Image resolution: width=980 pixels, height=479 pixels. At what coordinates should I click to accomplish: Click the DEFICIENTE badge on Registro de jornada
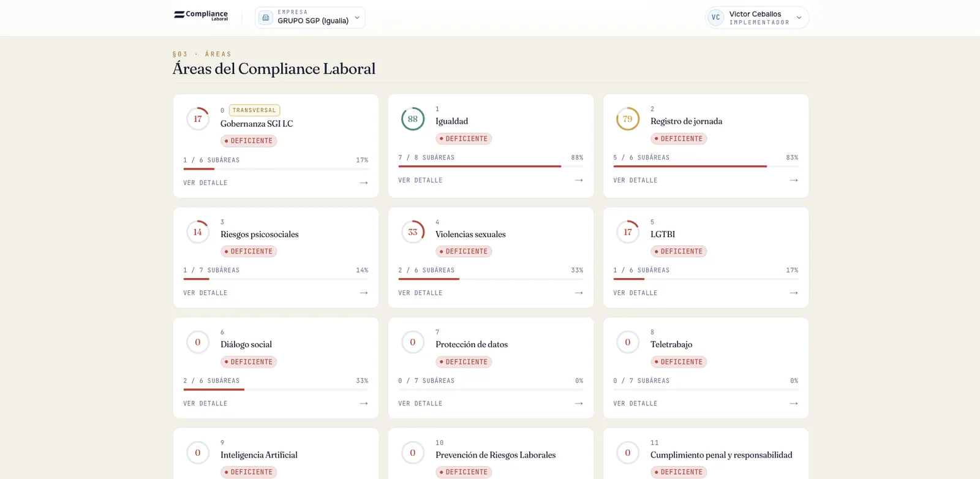click(679, 139)
